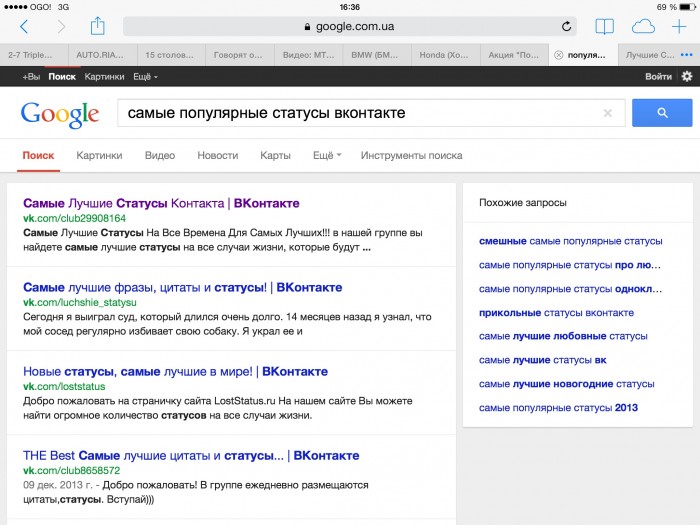Click +Вы in the black bar
The width and height of the screenshot is (700, 525).
tap(31, 77)
